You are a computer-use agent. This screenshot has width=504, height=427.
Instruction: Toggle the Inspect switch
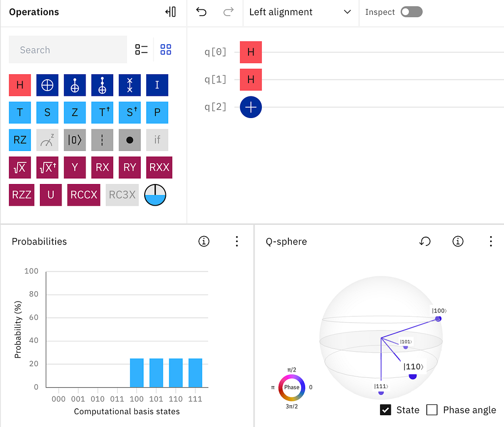click(411, 12)
